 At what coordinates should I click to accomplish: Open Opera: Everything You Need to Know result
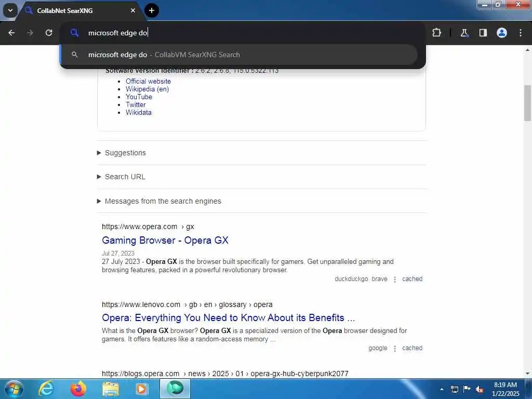tap(229, 318)
